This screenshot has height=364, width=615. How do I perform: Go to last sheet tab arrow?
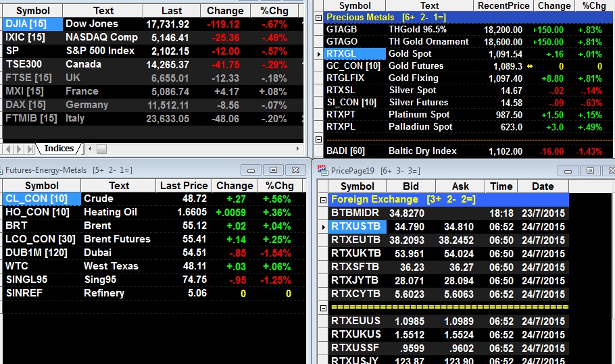(x=31, y=149)
